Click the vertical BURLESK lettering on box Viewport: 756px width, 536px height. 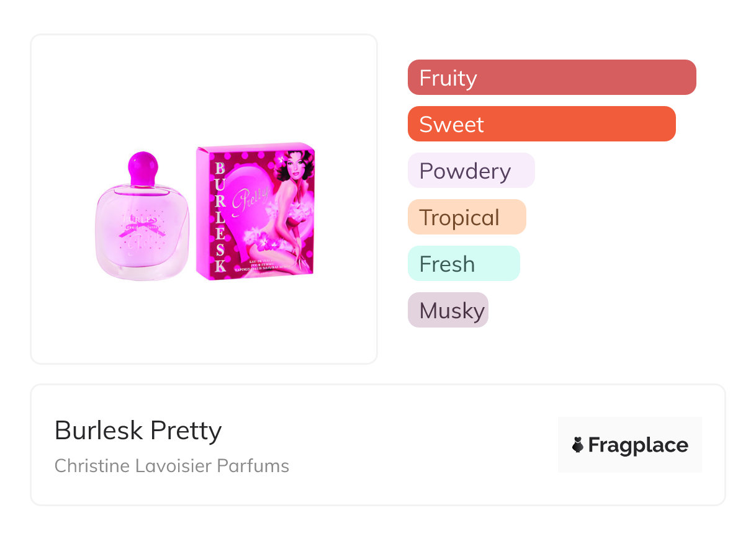(218, 217)
